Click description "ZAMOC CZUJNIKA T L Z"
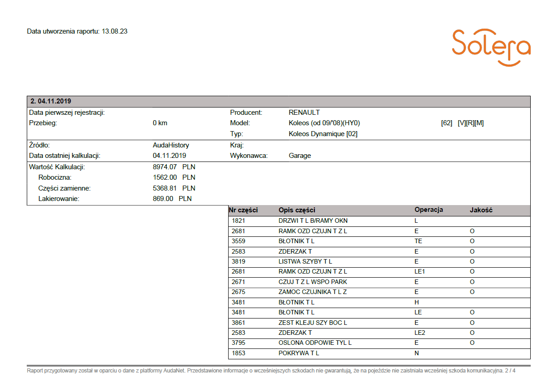557x392 pixels. tap(313, 292)
